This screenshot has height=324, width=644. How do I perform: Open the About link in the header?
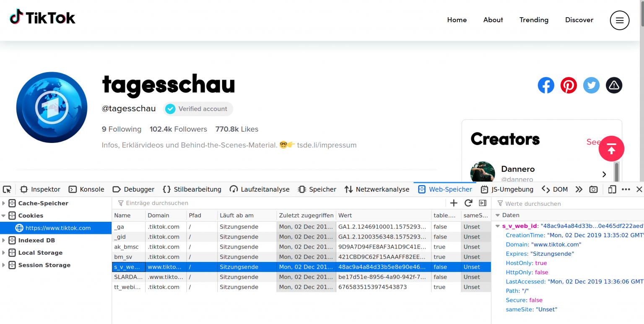pyautogui.click(x=493, y=20)
